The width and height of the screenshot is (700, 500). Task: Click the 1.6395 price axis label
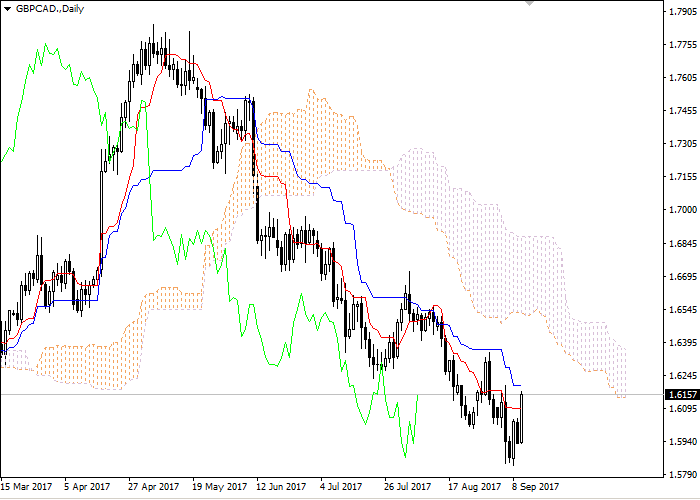pos(683,343)
